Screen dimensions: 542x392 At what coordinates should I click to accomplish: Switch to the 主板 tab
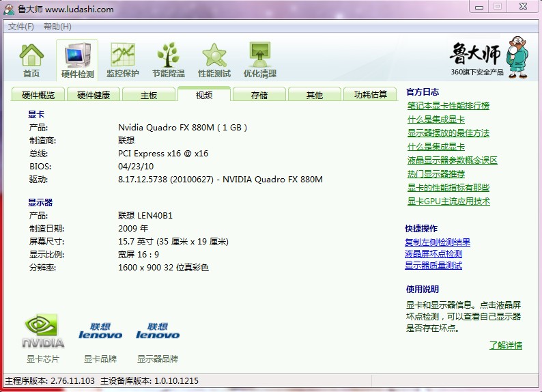tap(149, 94)
